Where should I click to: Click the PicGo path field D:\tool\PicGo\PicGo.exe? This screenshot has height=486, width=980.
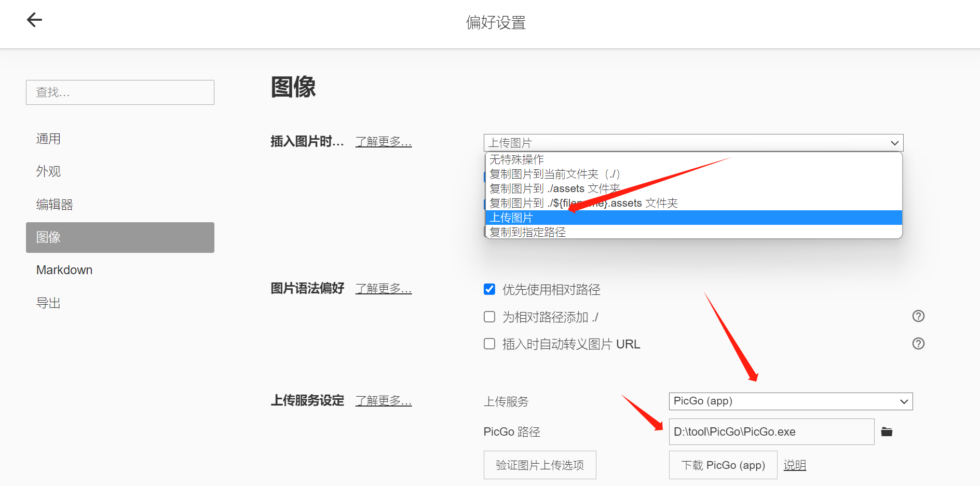coord(771,431)
